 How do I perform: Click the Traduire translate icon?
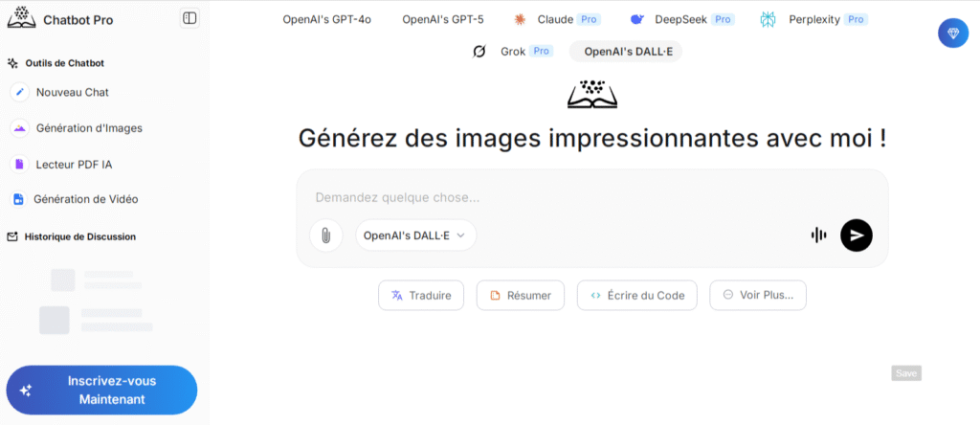397,296
